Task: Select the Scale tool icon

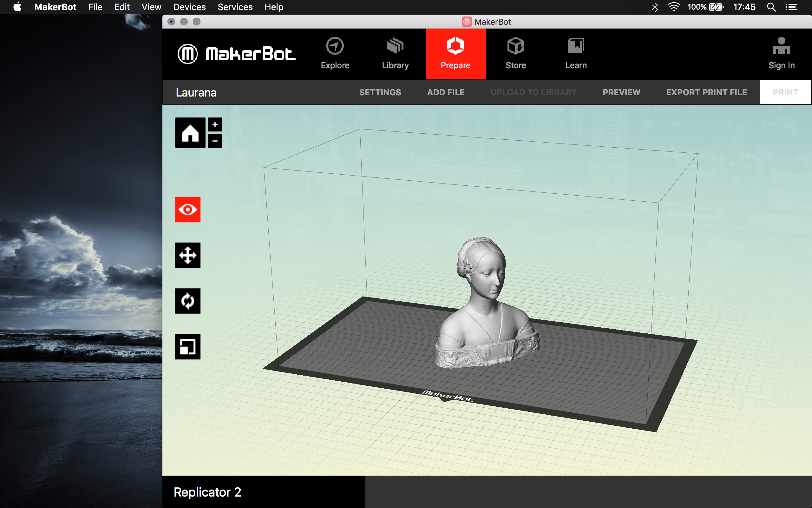Action: (187, 347)
